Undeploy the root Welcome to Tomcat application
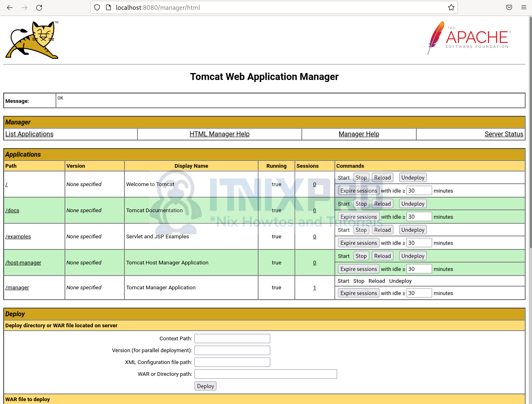532x404 pixels. (x=413, y=178)
